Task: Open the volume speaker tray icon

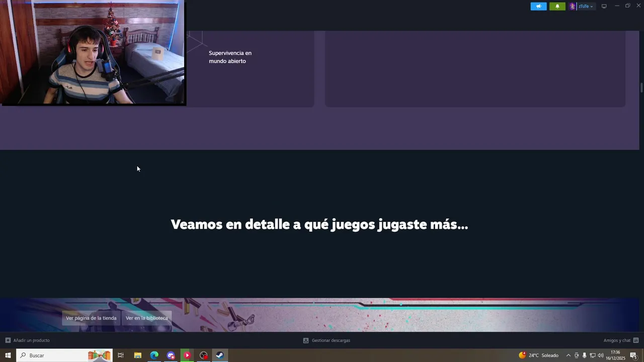Action: pos(600,355)
